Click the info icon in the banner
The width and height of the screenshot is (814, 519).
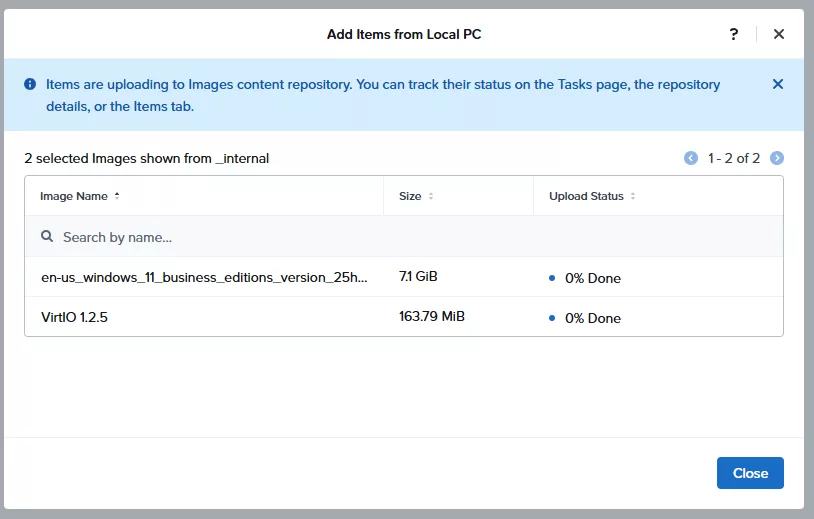click(30, 84)
